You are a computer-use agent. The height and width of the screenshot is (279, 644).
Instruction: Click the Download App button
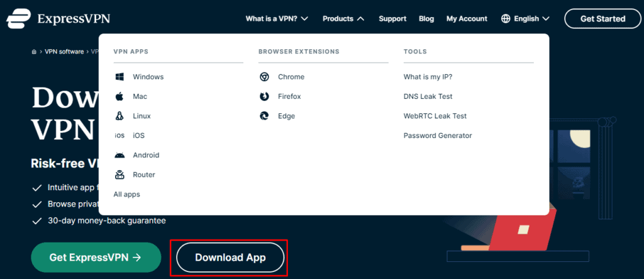tap(230, 258)
